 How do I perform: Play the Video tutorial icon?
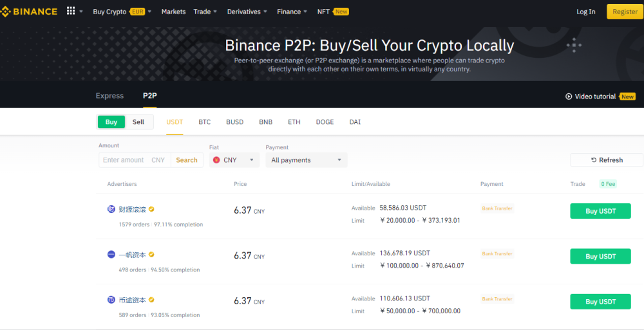click(x=569, y=96)
